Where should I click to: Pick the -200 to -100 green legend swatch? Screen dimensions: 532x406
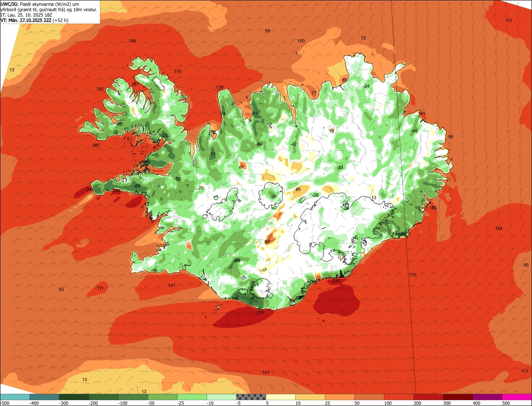tap(103, 397)
